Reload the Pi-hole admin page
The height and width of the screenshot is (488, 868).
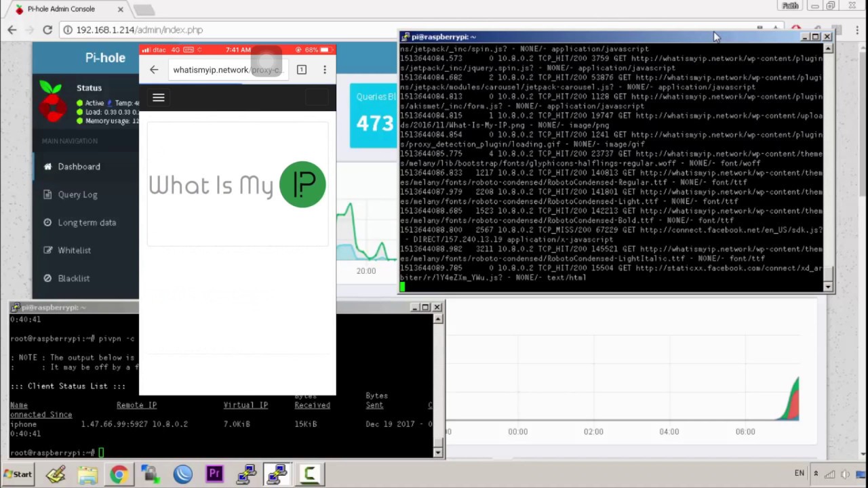[47, 30]
